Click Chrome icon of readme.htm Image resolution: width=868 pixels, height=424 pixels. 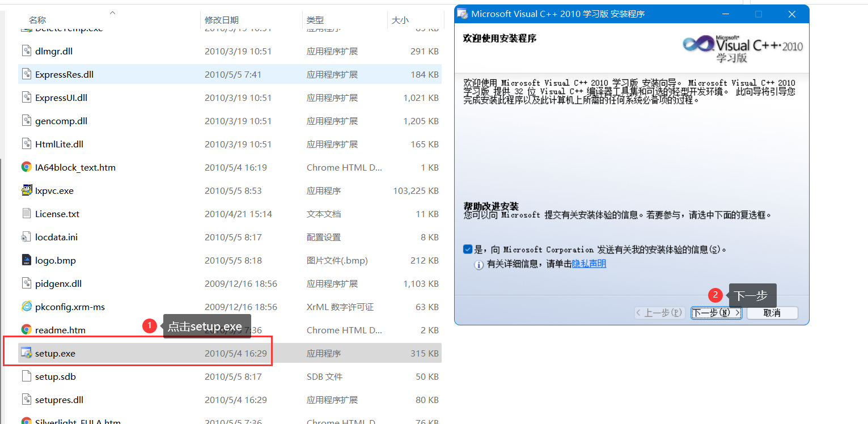click(26, 330)
